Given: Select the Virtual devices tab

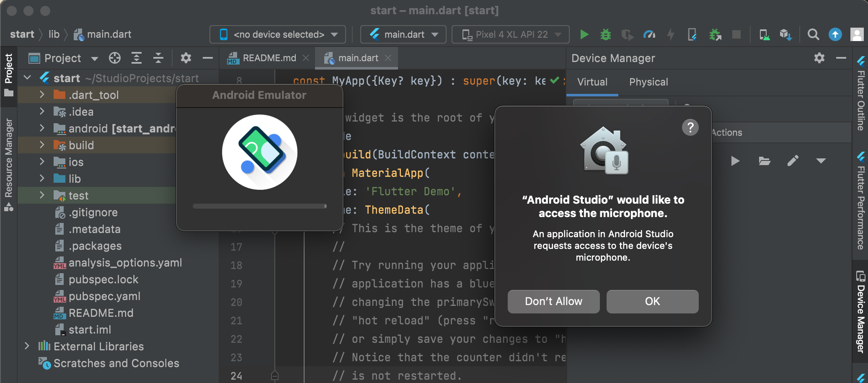Looking at the screenshot, I should [592, 82].
